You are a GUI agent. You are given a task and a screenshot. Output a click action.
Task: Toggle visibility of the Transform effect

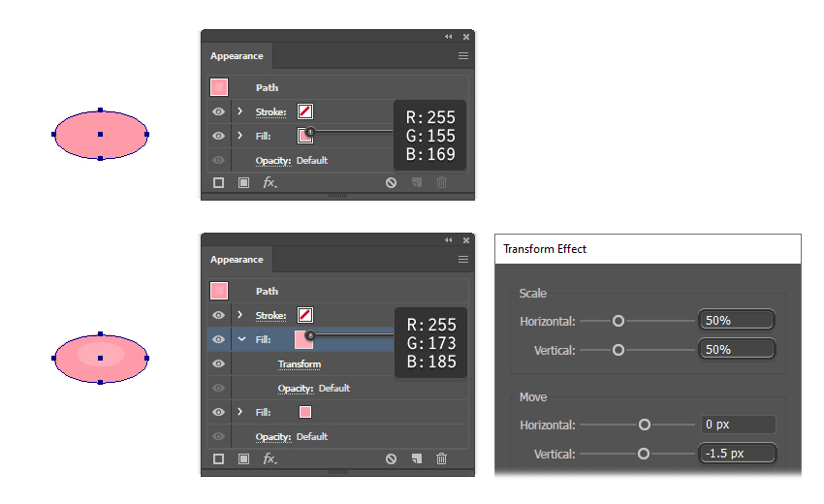coord(218,363)
